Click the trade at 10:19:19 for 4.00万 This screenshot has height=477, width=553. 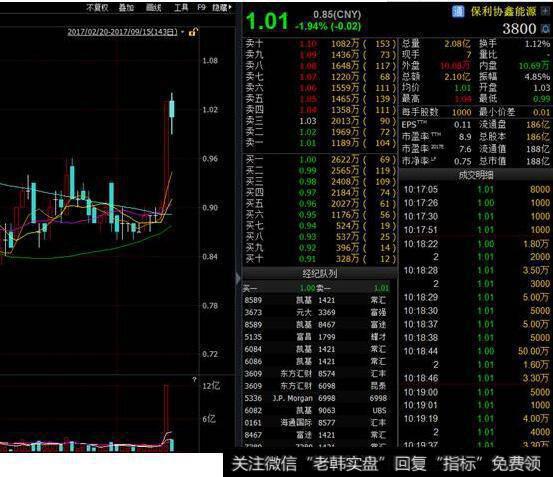476,419
